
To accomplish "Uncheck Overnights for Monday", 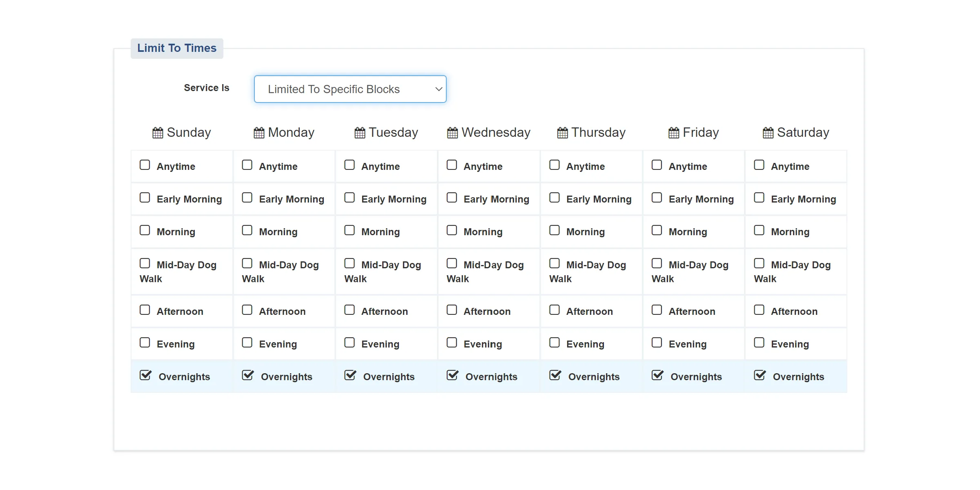I will pos(248,375).
